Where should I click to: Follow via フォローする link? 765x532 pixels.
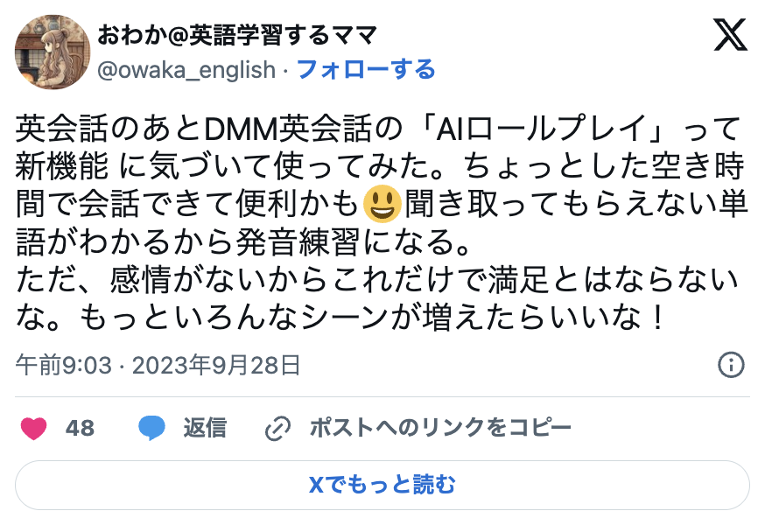click(366, 69)
